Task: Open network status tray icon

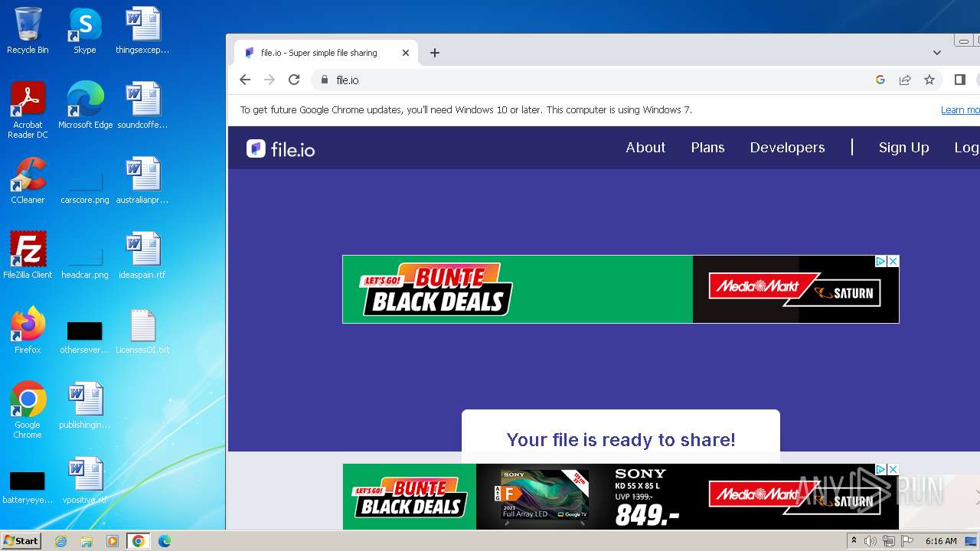Action: 888,541
